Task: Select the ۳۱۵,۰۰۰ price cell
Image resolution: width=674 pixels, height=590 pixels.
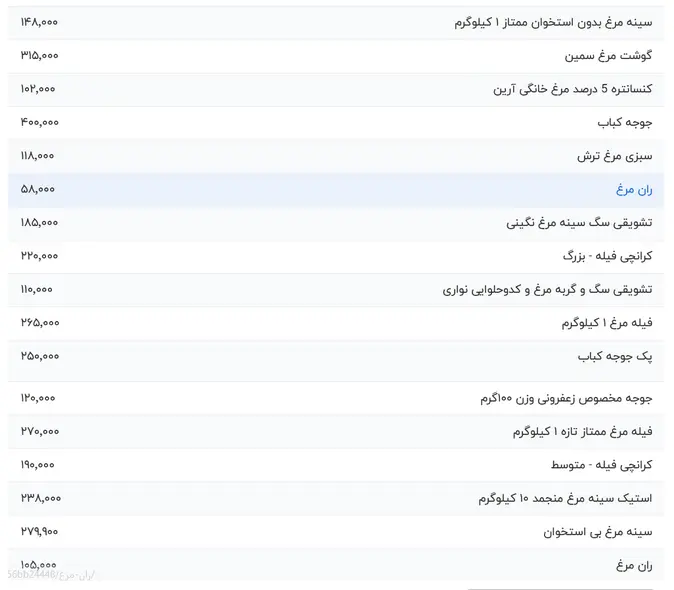Action: (40, 56)
